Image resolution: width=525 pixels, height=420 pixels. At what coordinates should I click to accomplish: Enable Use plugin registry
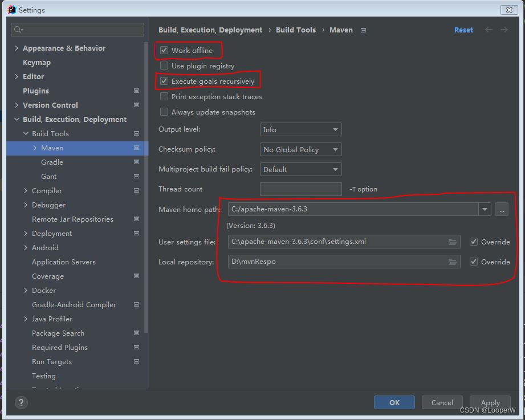click(164, 66)
